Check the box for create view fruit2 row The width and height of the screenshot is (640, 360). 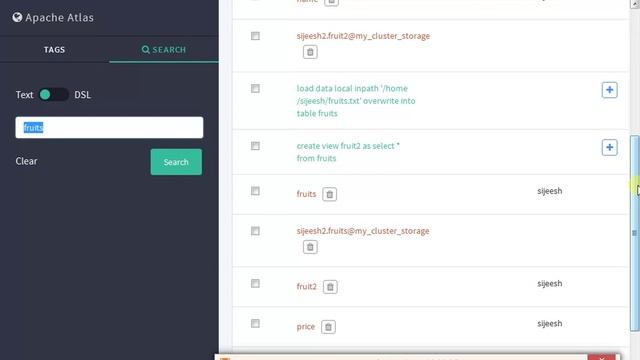pyautogui.click(x=255, y=146)
